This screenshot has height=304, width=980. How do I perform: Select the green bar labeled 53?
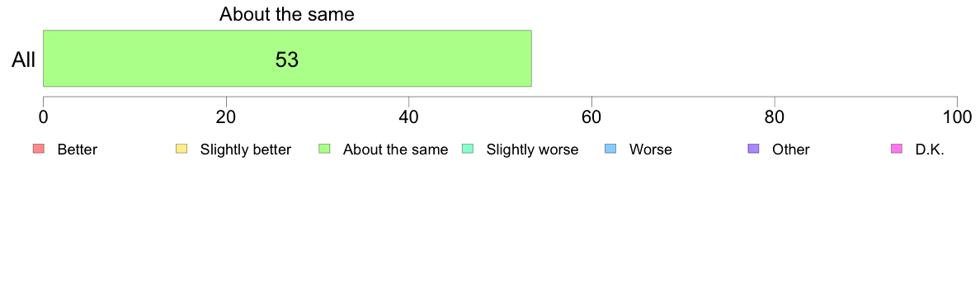287,58
